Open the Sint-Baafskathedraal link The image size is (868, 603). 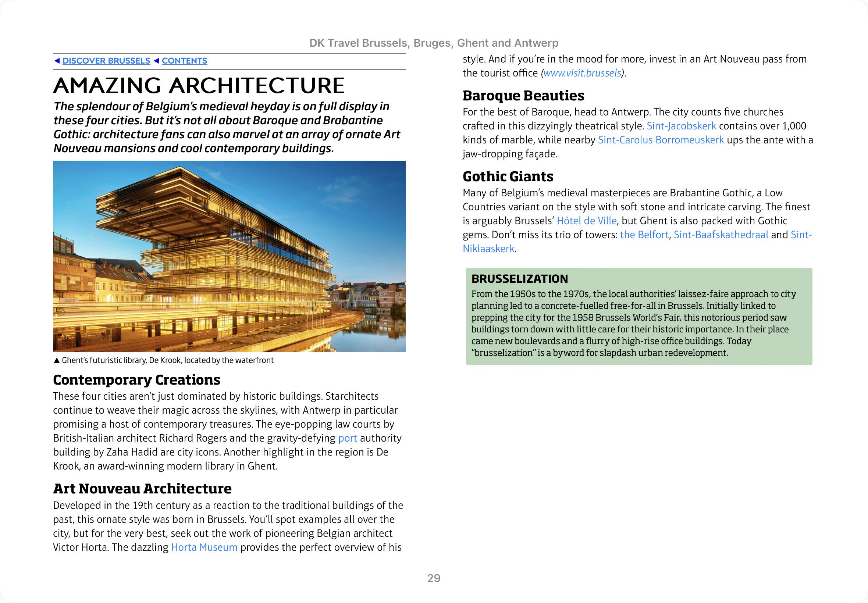point(721,235)
